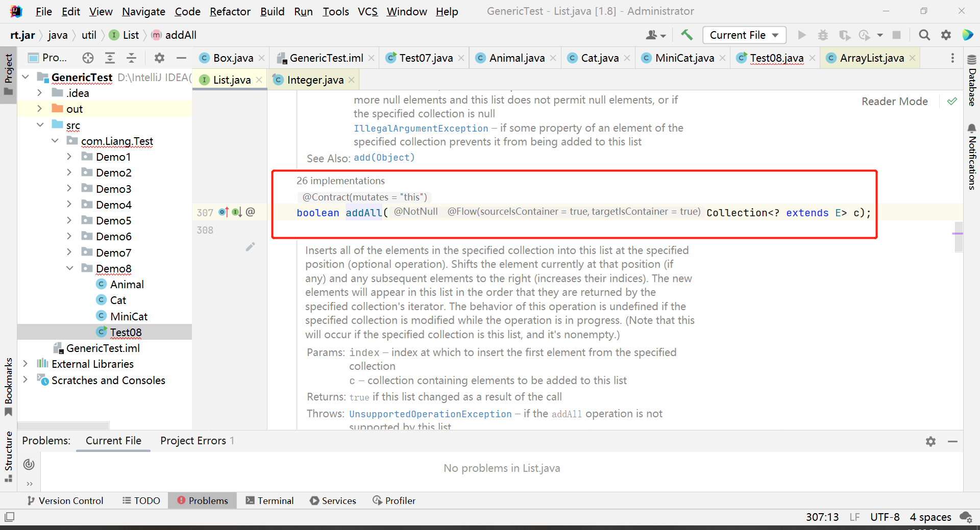Click the Run with Coverage icon

(844, 35)
